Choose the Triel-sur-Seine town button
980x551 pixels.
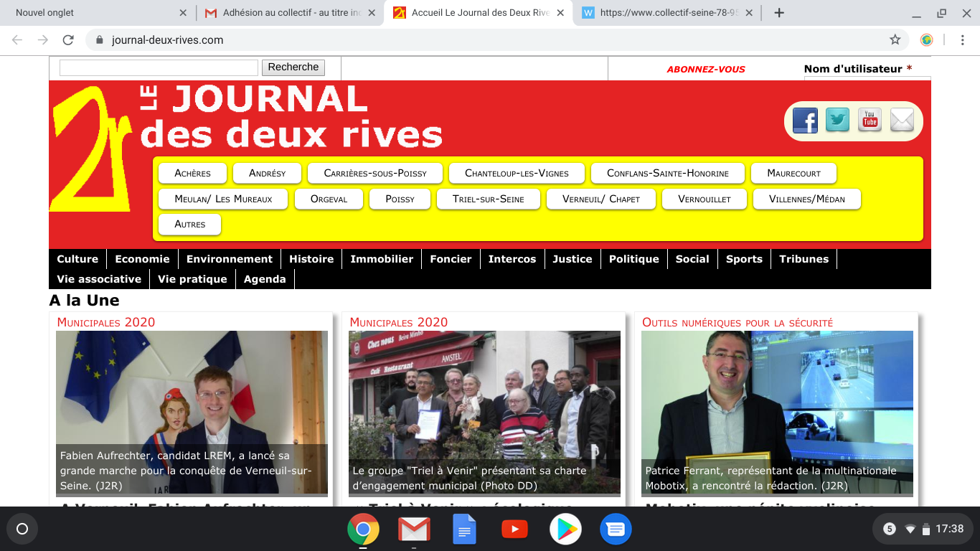488,199
